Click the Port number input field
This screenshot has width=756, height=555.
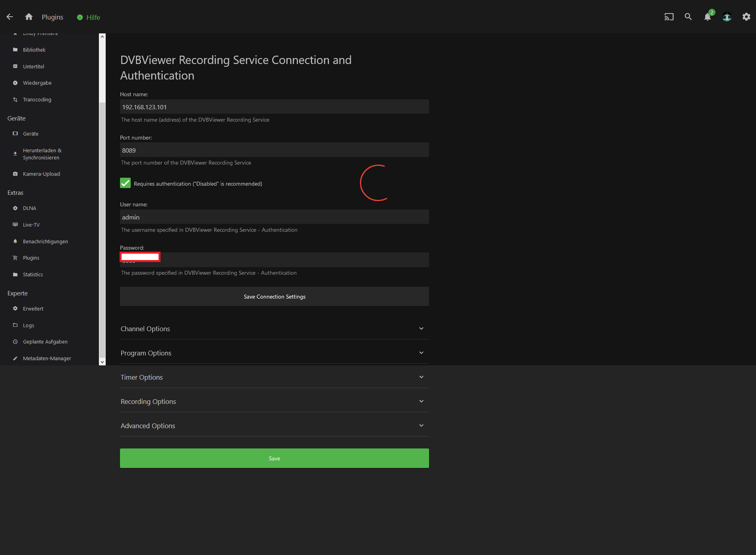274,150
